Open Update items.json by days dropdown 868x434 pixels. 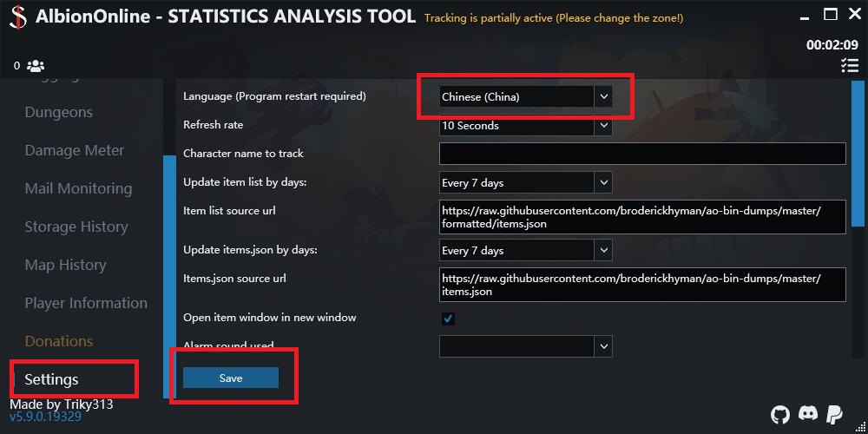(x=525, y=250)
